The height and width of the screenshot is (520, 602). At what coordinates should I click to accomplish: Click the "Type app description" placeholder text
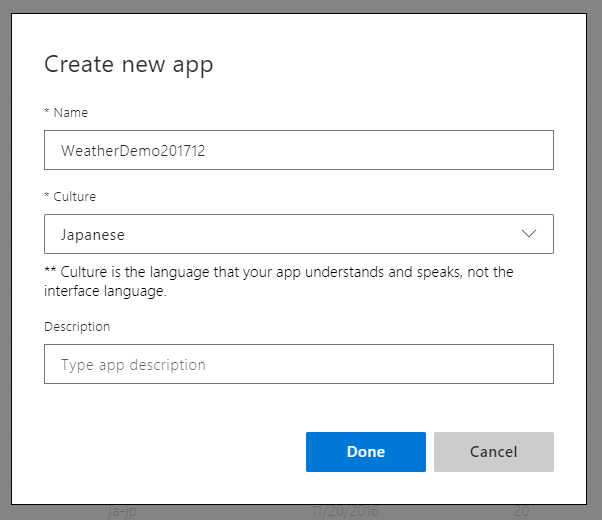tap(133, 365)
